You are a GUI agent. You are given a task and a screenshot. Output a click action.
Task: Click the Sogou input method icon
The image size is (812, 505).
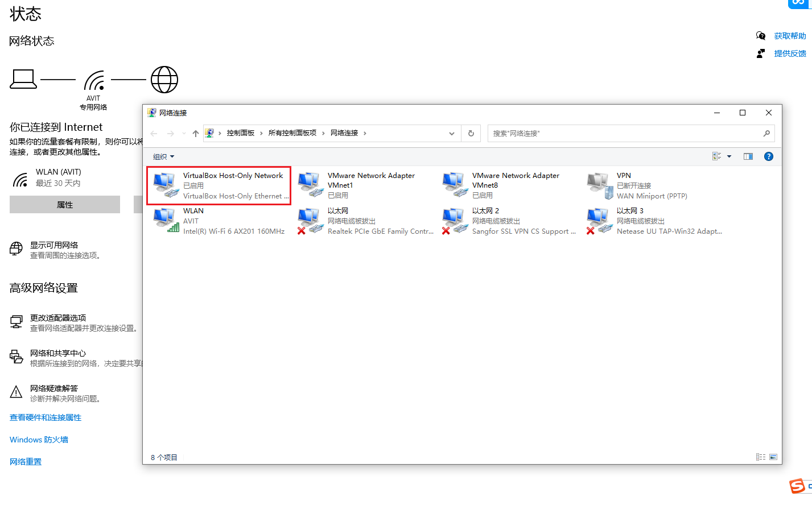click(x=797, y=486)
